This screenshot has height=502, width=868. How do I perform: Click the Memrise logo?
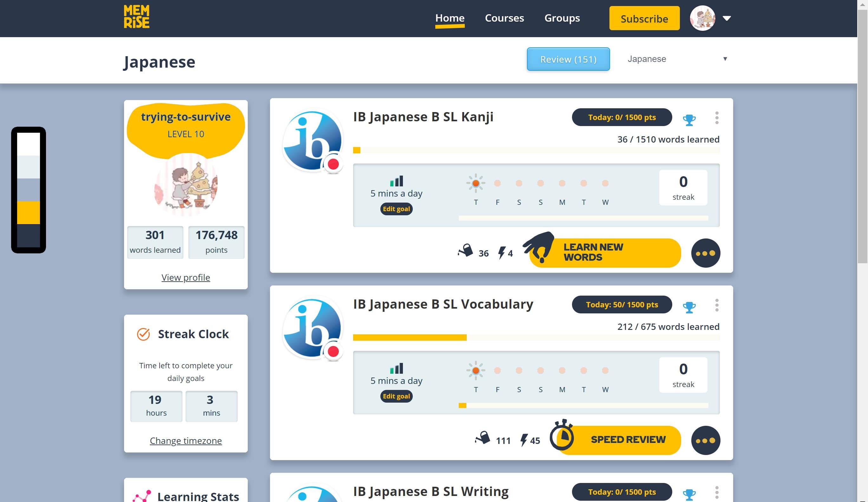pos(136,17)
